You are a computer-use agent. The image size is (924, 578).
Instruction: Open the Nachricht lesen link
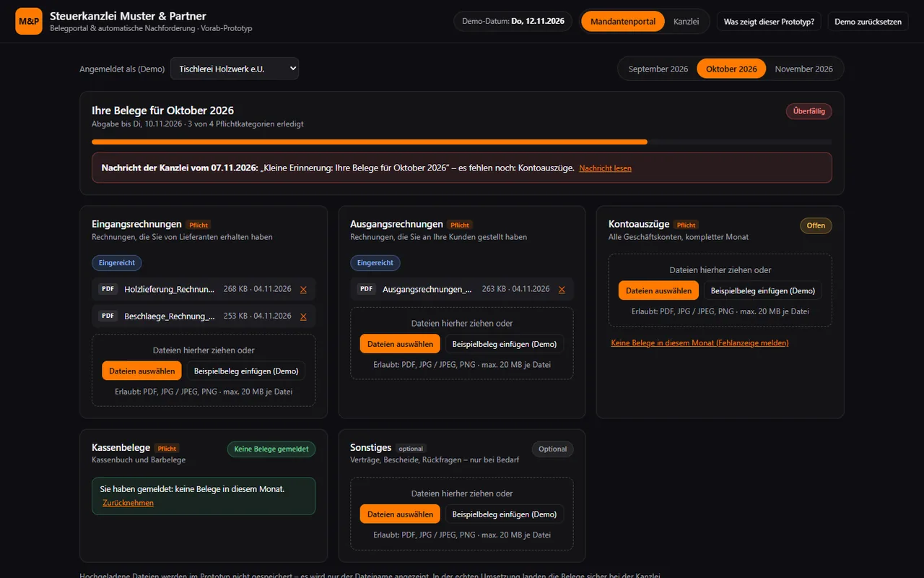[x=605, y=168]
